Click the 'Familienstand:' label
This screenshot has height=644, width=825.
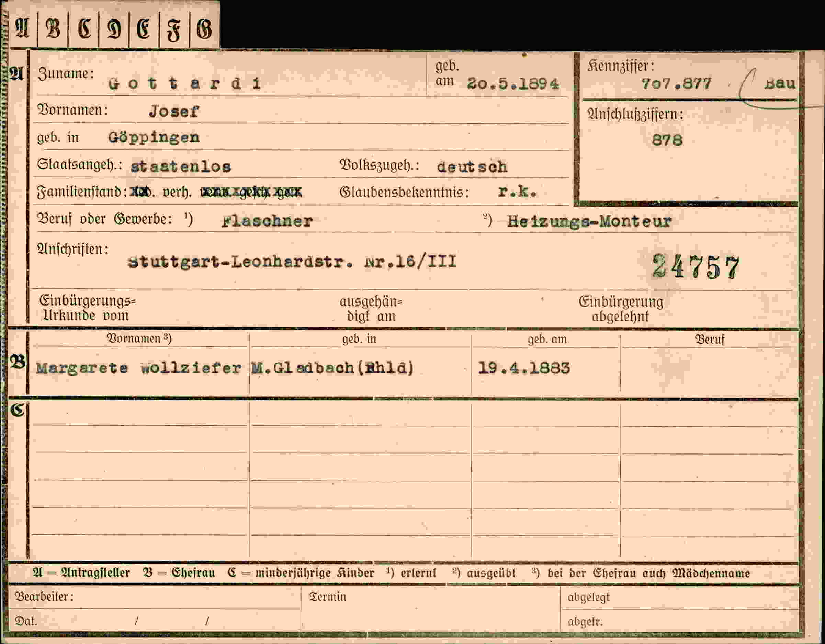(82, 192)
